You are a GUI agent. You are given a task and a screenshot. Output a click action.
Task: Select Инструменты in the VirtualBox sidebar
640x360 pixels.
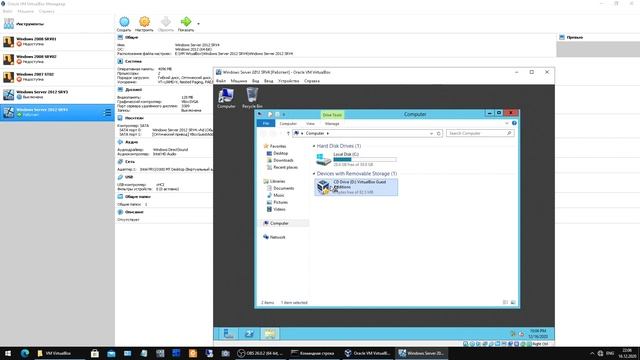pos(57,24)
